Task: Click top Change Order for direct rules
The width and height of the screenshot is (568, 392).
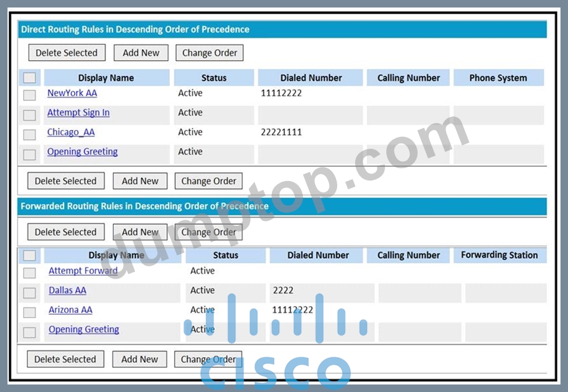Action: pyautogui.click(x=210, y=53)
